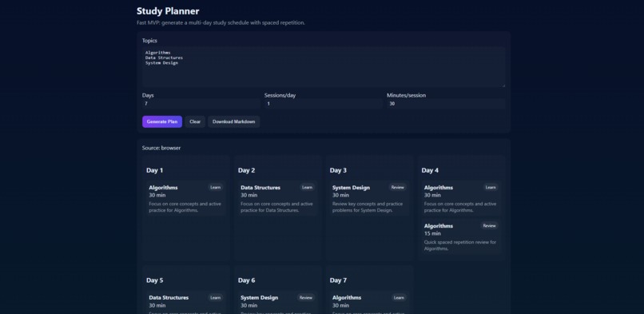644x314 pixels.
Task: Click System Design title in Day 6
Action: pos(259,297)
